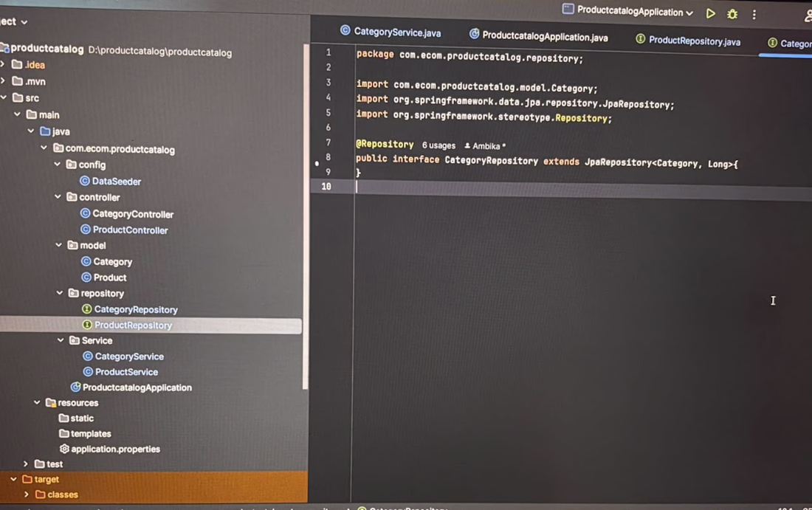Open the application.properties settings file icon

(64, 449)
